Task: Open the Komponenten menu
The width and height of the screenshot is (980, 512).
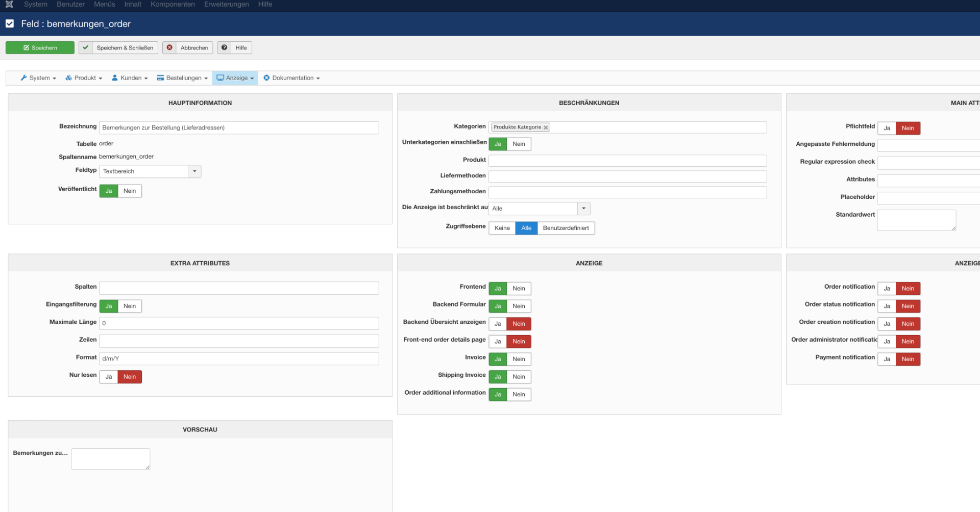Action: (x=173, y=4)
